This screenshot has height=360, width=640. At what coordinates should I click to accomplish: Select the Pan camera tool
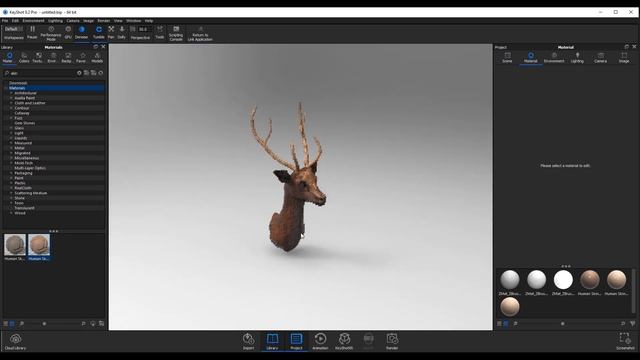coord(111,32)
